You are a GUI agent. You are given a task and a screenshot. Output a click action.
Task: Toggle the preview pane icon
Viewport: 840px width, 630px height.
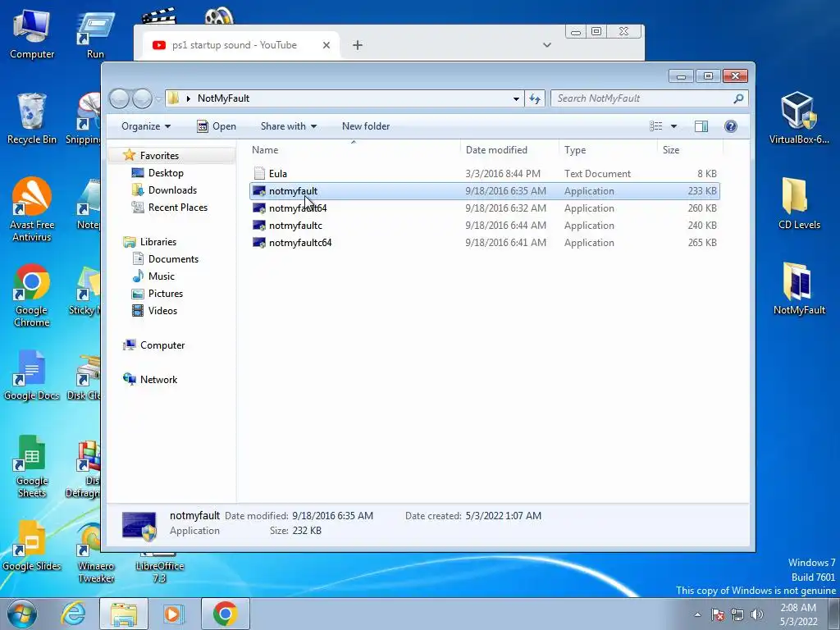pyautogui.click(x=701, y=126)
